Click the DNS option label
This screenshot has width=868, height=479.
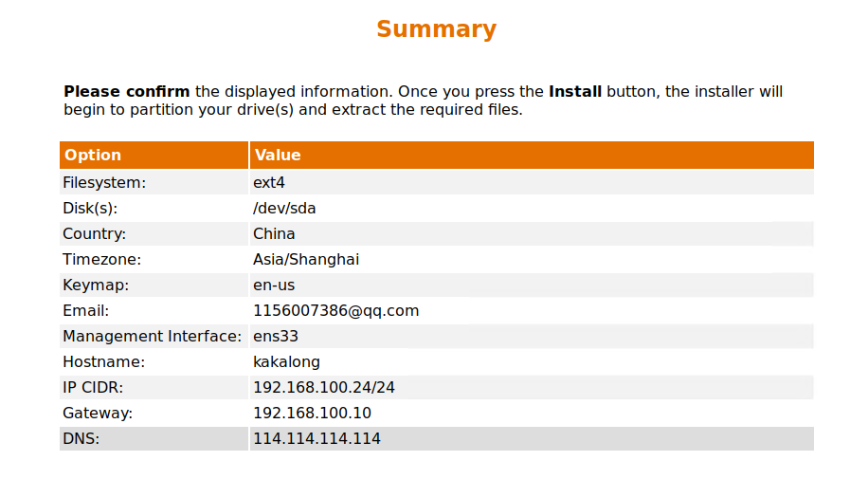81,438
